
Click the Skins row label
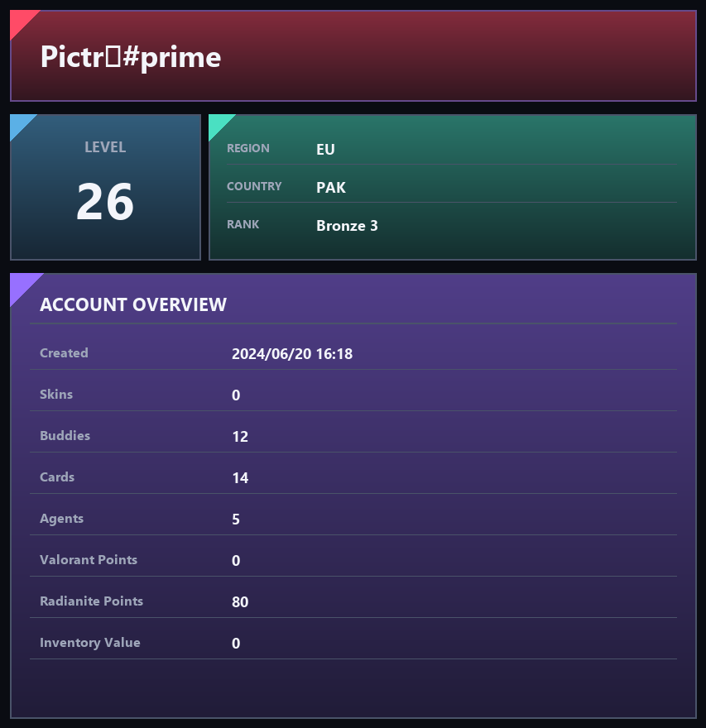[x=56, y=394]
